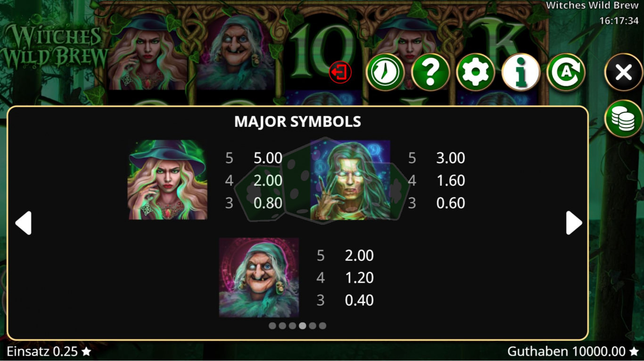Viewport: 644px width, 361px height.
Task: Open settings via the gear icon
Action: [x=476, y=73]
